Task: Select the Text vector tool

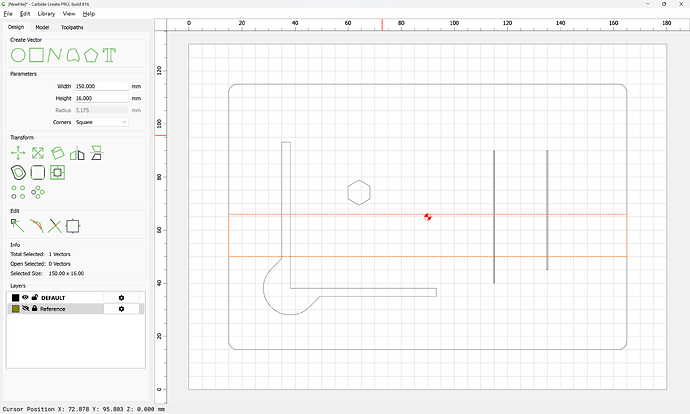Action: point(109,55)
